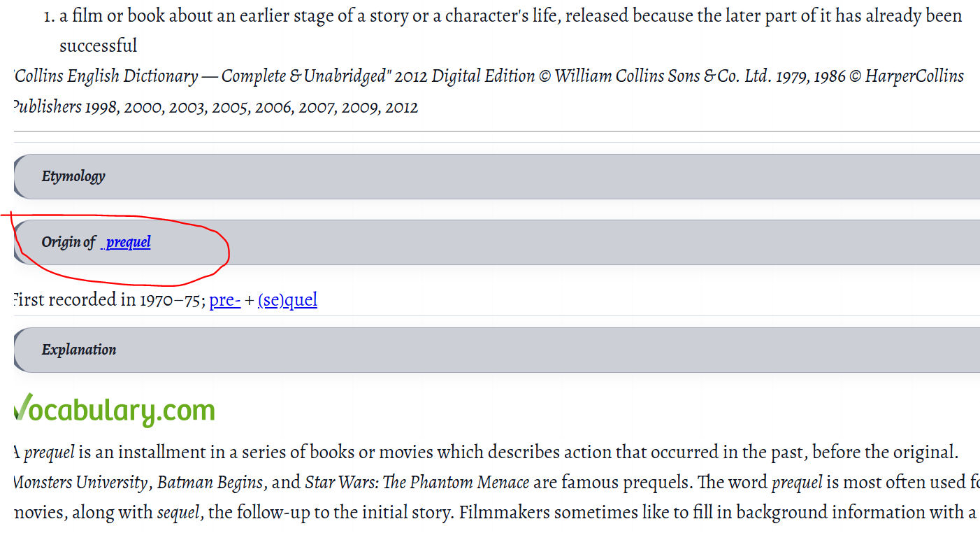The image size is (980, 533).
Task: Click the HarperCollins Publishers copyright line
Action: [215, 107]
